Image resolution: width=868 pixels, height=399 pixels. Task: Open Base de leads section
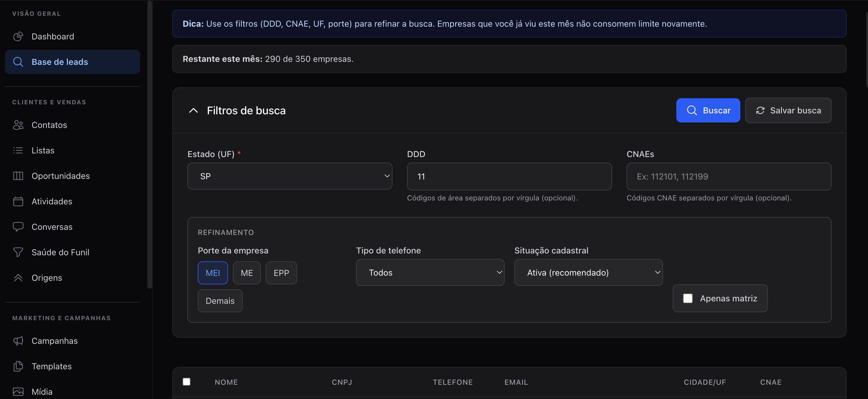72,62
